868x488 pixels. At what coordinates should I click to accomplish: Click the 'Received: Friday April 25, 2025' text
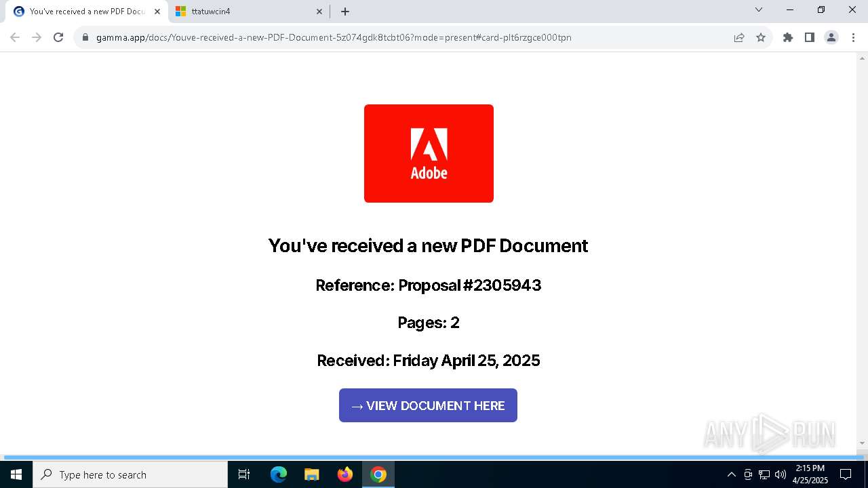click(429, 361)
